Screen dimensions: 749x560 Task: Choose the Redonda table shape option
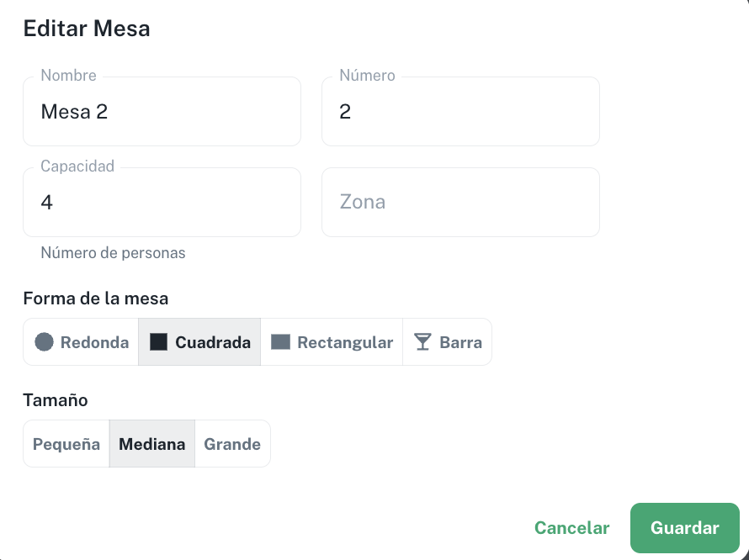click(x=81, y=341)
